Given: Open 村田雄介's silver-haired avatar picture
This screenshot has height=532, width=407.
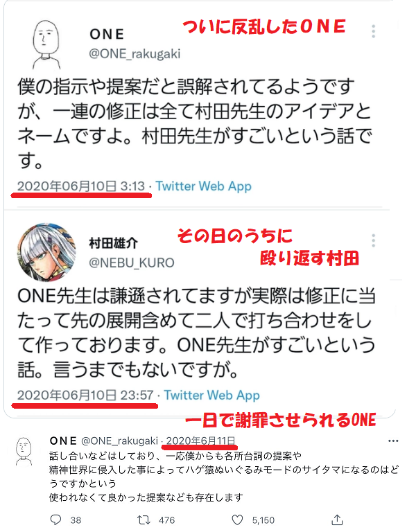Looking at the screenshot, I should 46,252.
